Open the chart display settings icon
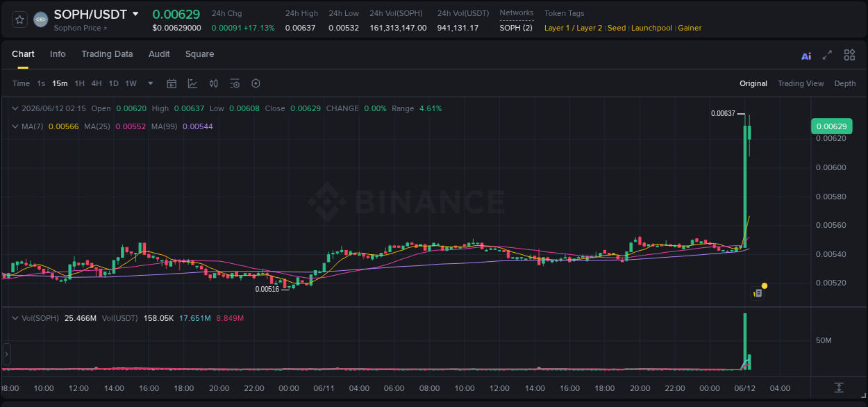 (235, 83)
